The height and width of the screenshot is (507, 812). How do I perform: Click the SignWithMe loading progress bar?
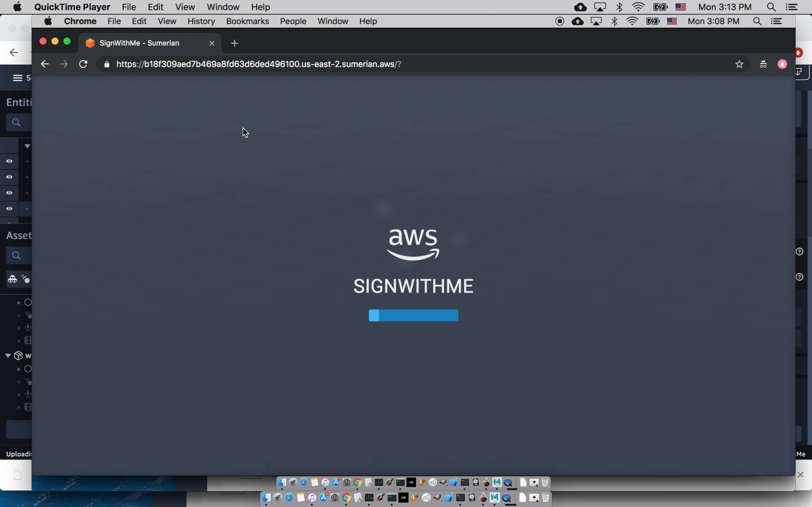tap(413, 316)
